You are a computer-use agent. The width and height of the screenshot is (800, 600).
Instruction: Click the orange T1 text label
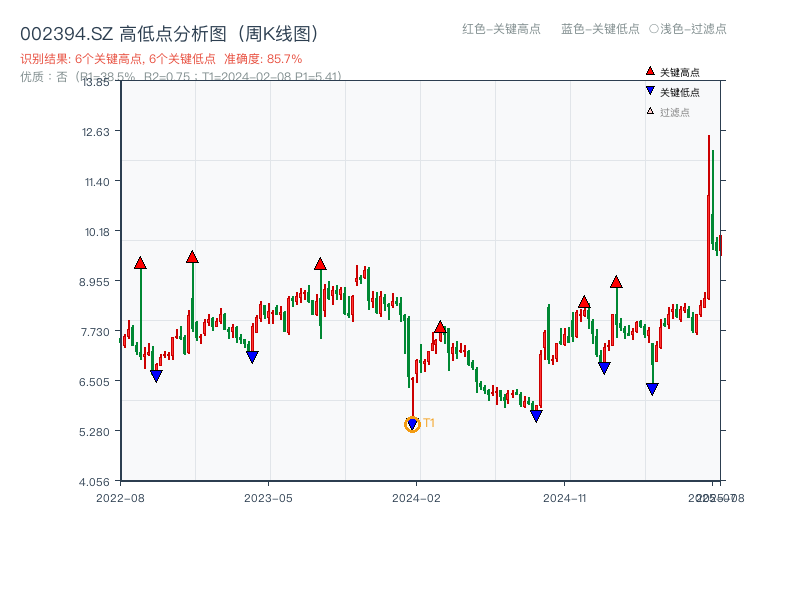pyautogui.click(x=429, y=423)
